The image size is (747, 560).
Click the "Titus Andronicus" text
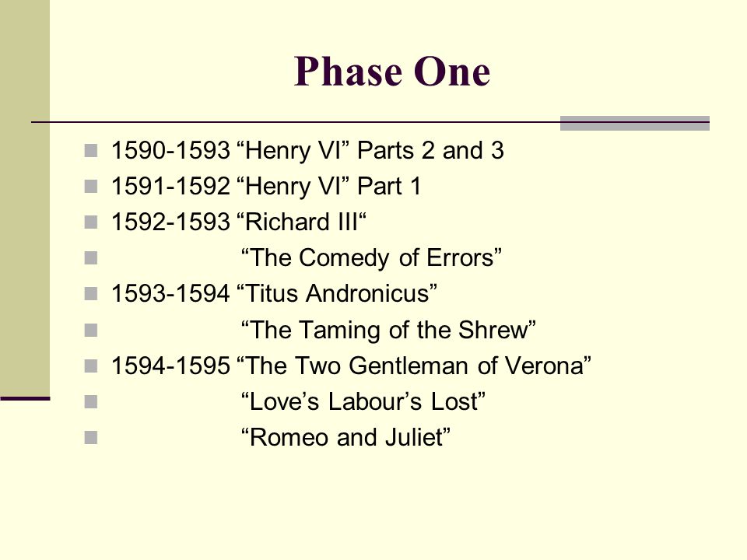(337, 293)
